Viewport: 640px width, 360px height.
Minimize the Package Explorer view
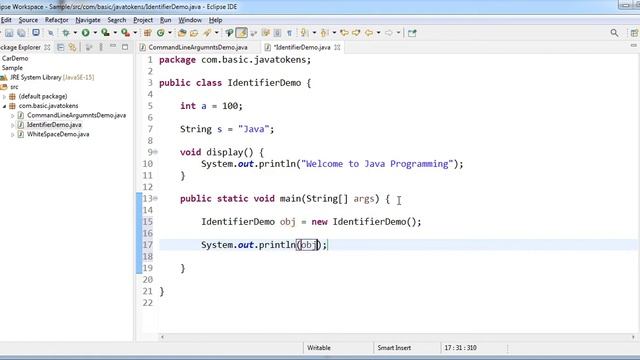[x=113, y=47]
